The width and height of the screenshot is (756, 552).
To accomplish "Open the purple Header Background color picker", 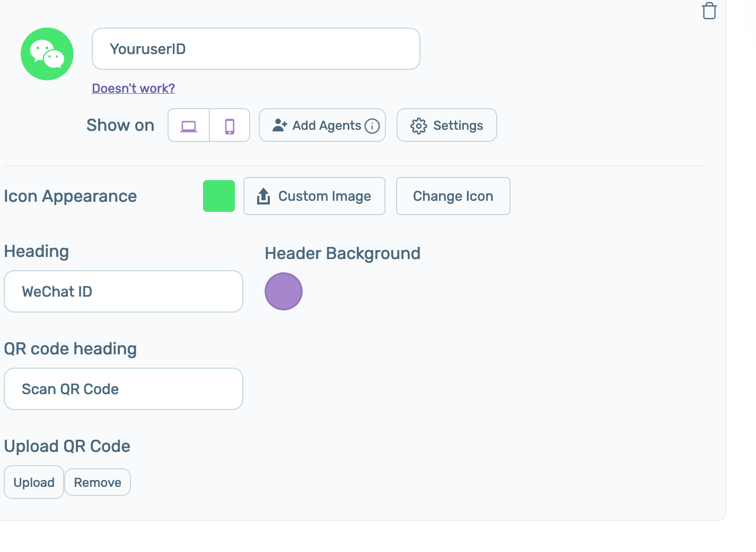I will click(284, 291).
